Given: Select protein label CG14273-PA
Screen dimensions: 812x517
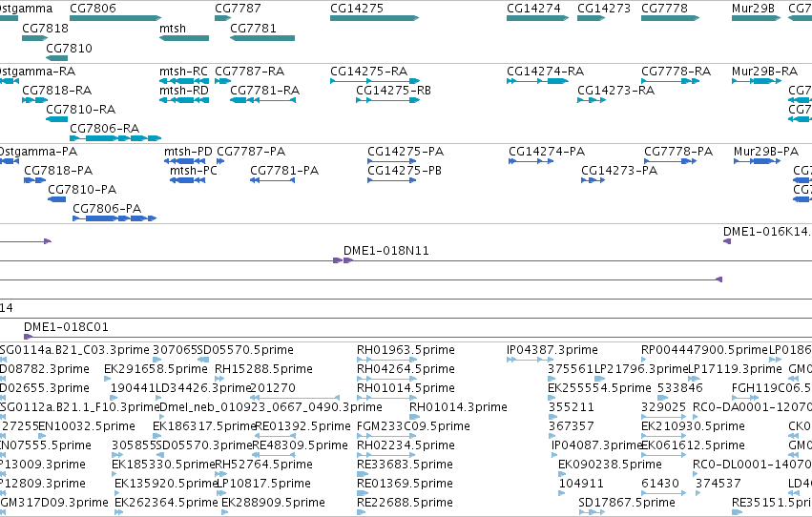Looking at the screenshot, I should 619,171.
